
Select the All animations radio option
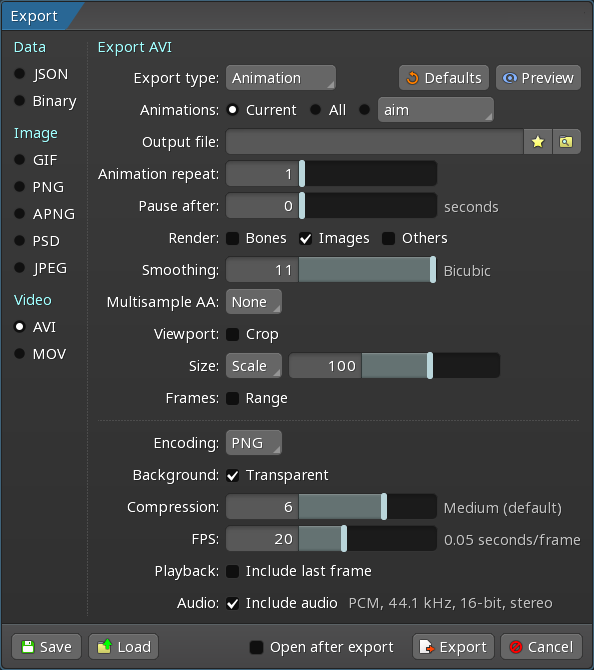[x=315, y=110]
